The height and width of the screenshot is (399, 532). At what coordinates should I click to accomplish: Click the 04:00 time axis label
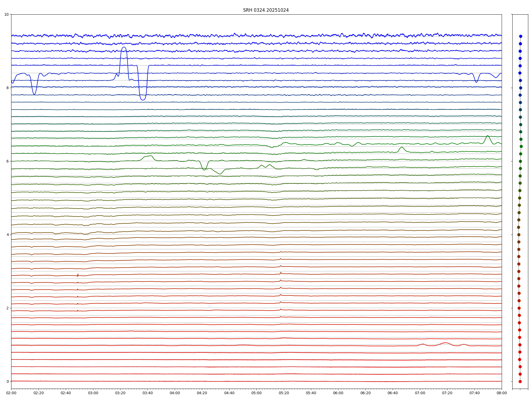pyautogui.click(x=175, y=393)
